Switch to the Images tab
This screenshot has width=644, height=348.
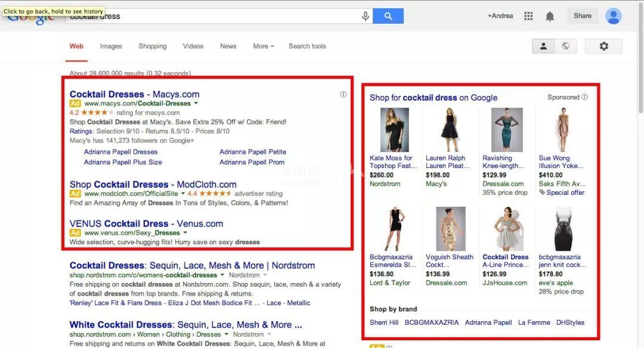pos(111,46)
